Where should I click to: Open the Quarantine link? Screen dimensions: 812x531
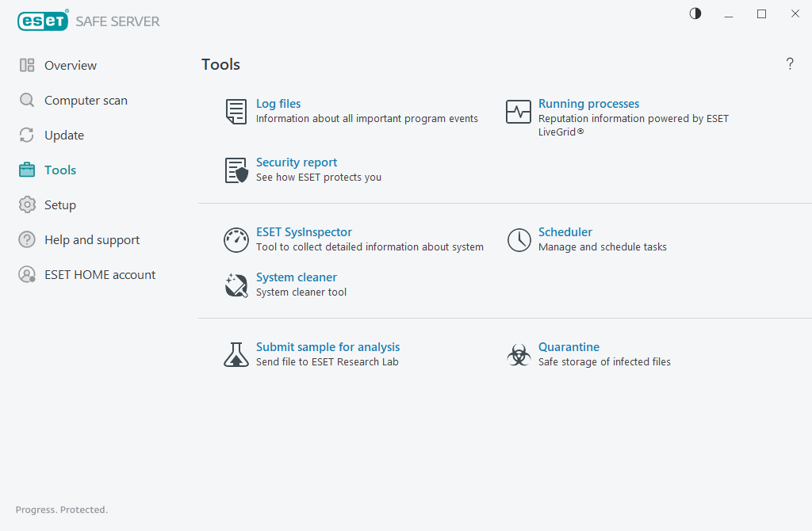[x=569, y=347]
